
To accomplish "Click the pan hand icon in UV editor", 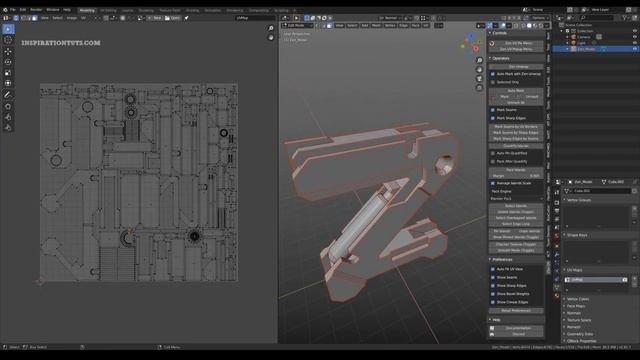I will [271, 38].
